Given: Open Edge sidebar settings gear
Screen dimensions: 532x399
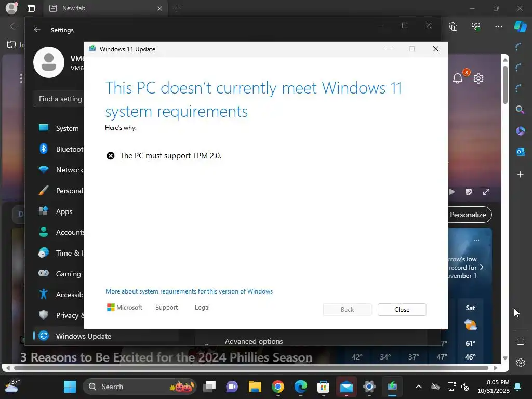Looking at the screenshot, I should pos(520,362).
